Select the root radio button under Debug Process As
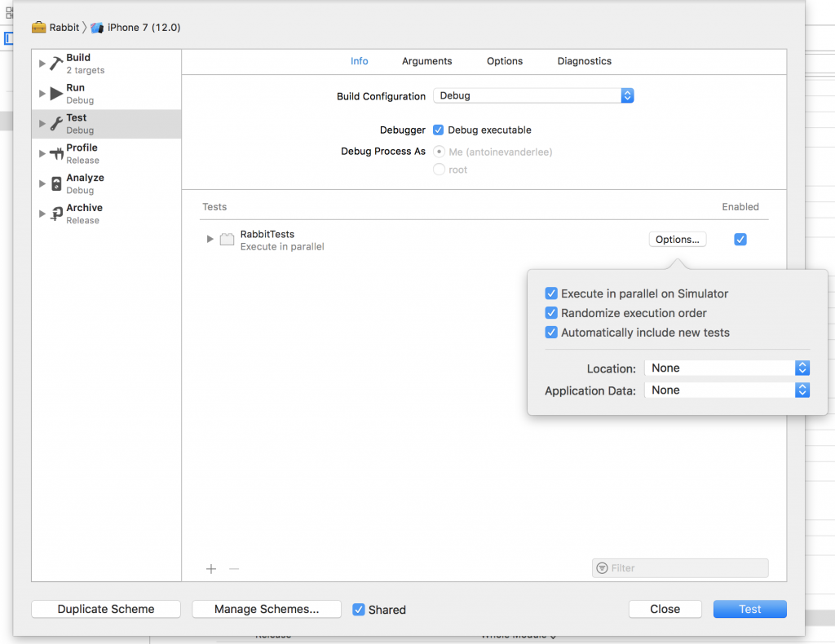 click(x=439, y=170)
